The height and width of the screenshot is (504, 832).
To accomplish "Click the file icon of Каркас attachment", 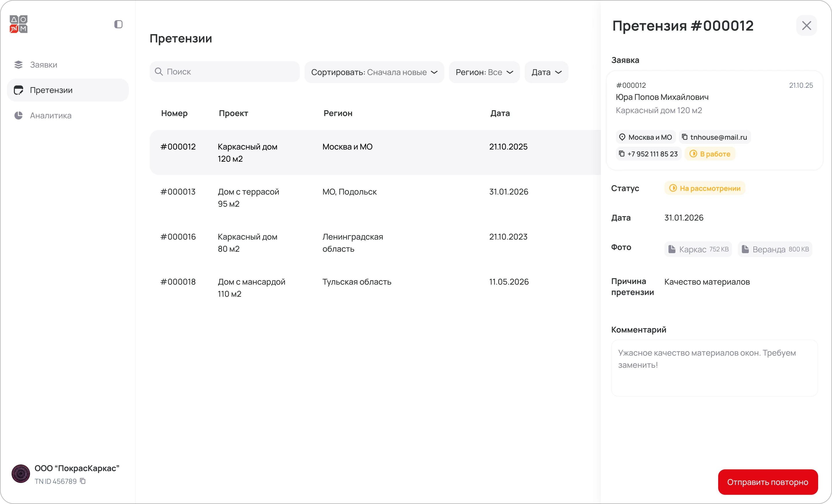I will (x=672, y=249).
